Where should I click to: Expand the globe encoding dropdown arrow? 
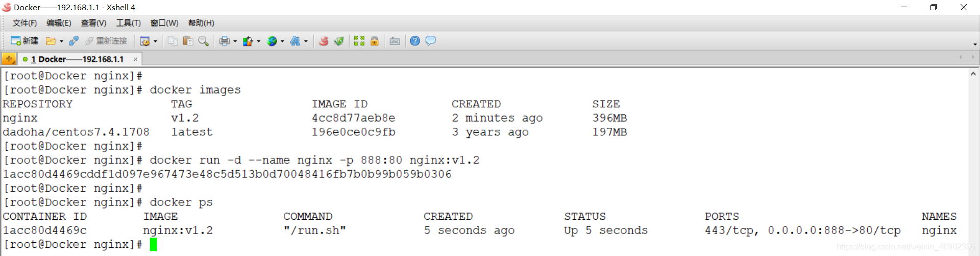282,41
